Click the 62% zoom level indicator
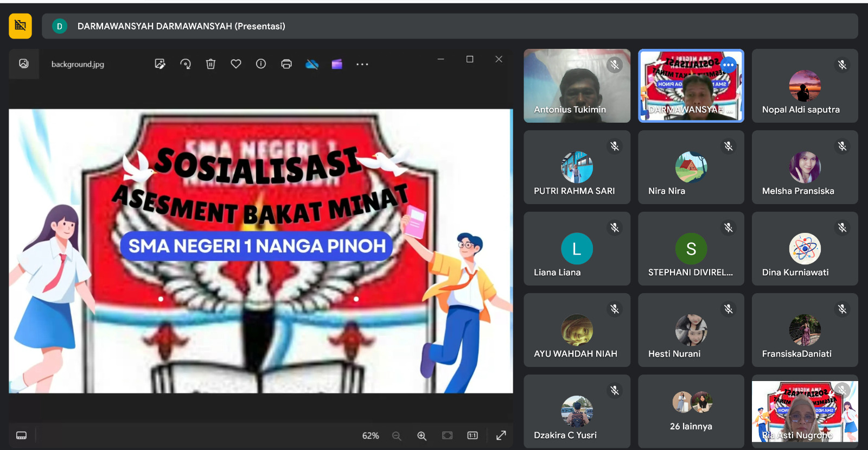The height and width of the screenshot is (450, 868). pyautogui.click(x=371, y=436)
